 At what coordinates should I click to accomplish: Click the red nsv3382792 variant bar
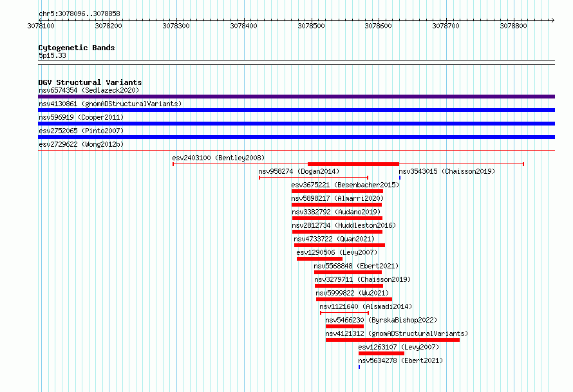(x=337, y=218)
